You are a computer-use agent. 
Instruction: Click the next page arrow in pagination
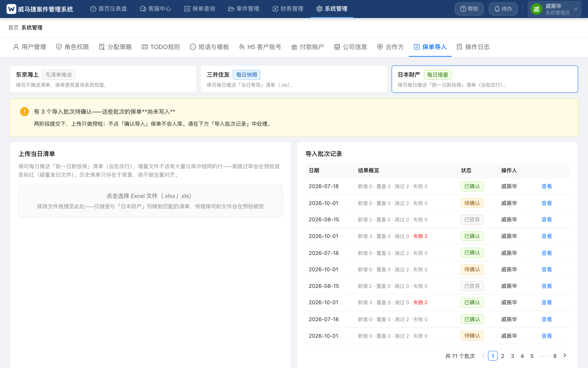point(565,355)
